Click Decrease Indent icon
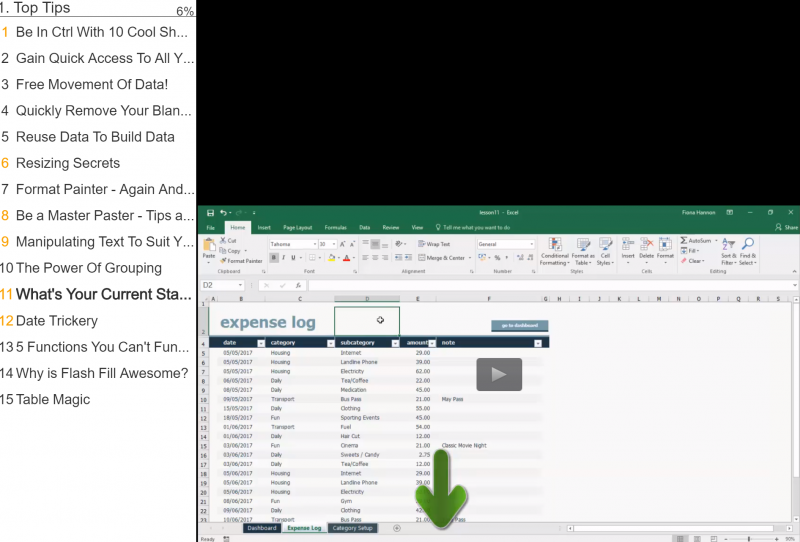Screen dimensions: 800x542 398,258
